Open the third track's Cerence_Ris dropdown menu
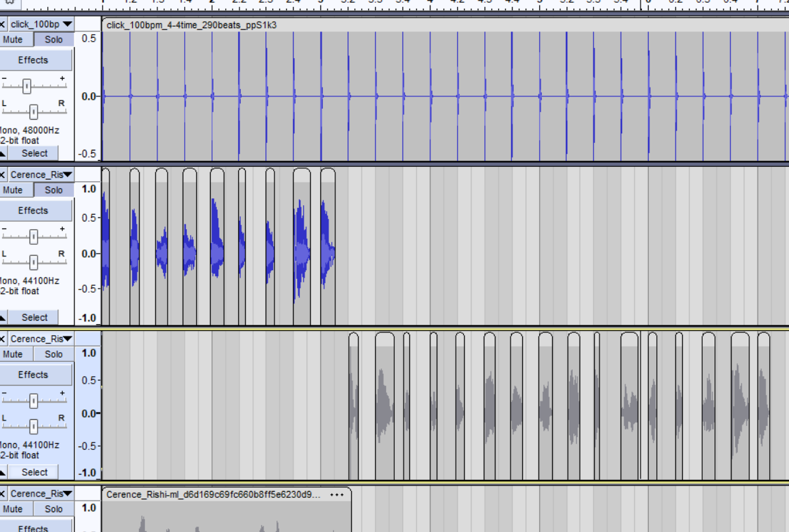Viewport: 789px width, 532px height. click(x=41, y=339)
